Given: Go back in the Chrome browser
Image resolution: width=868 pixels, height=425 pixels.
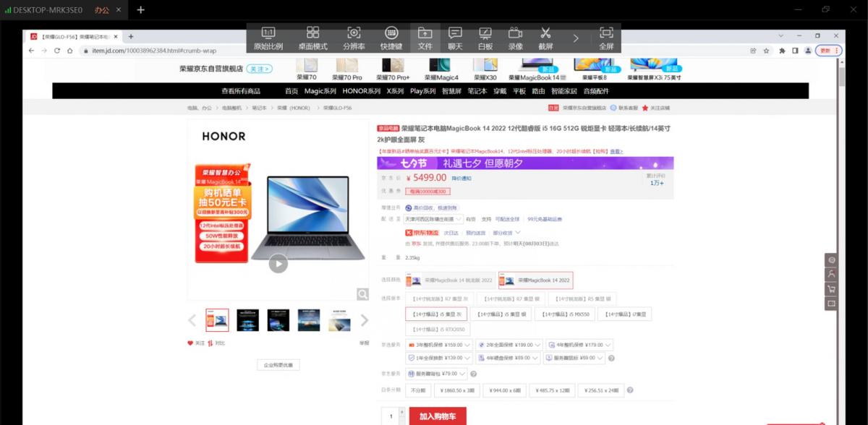Looking at the screenshot, I should pyautogui.click(x=32, y=51).
